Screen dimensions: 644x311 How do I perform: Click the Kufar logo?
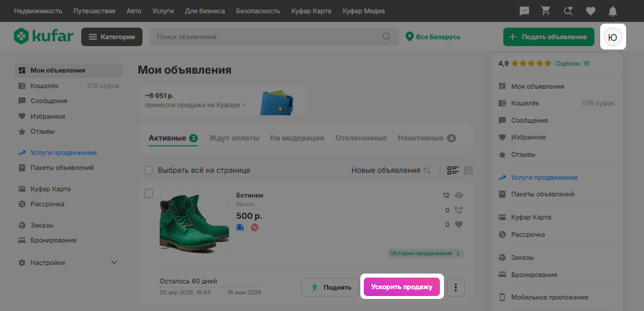(44, 36)
